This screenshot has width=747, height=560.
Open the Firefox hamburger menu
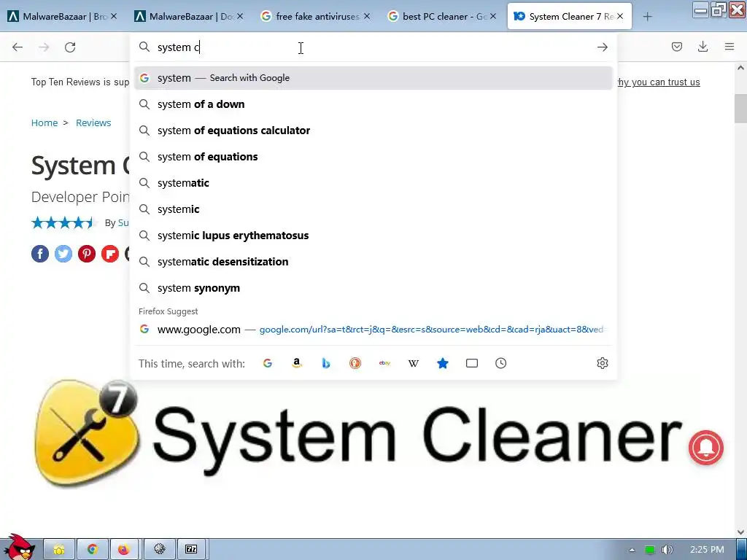(729, 47)
